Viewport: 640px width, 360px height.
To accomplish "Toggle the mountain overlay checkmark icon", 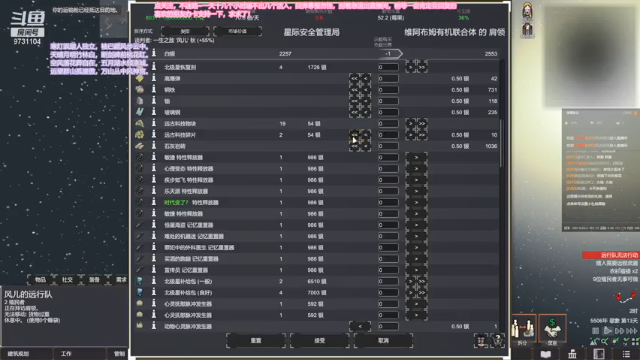I will [x=594, y=341].
